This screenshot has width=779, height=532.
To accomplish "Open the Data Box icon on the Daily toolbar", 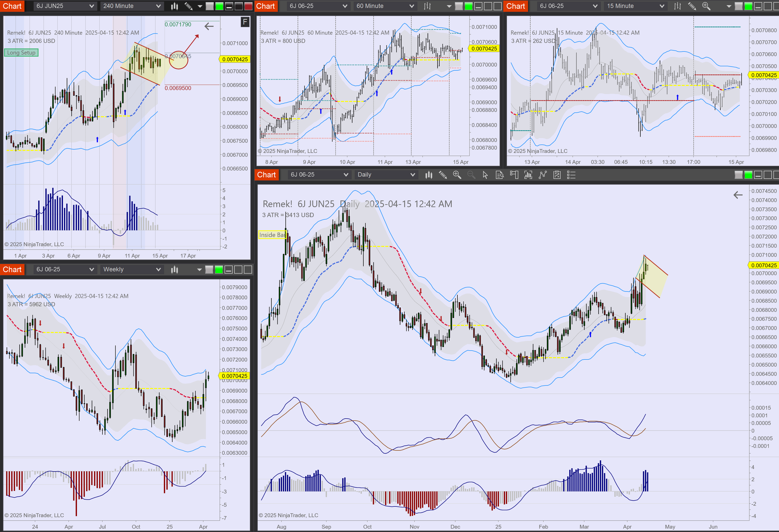I will click(x=499, y=175).
